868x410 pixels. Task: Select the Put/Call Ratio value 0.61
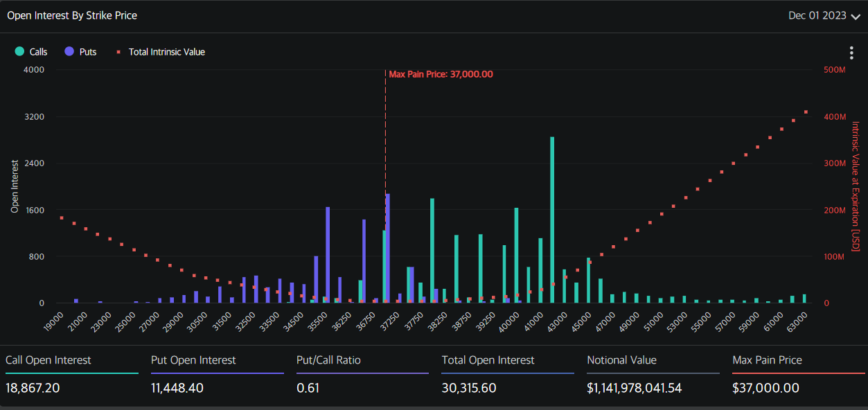(308, 388)
